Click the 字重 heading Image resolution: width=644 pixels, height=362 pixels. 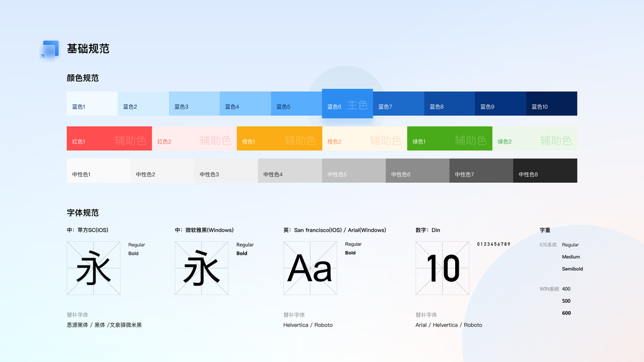click(545, 230)
